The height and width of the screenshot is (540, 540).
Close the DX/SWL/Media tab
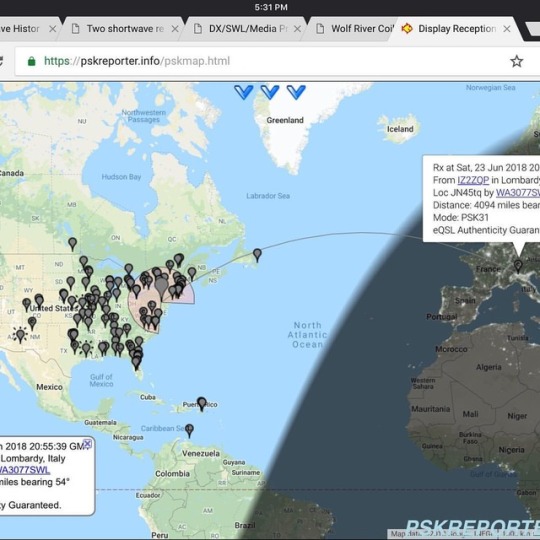297,29
